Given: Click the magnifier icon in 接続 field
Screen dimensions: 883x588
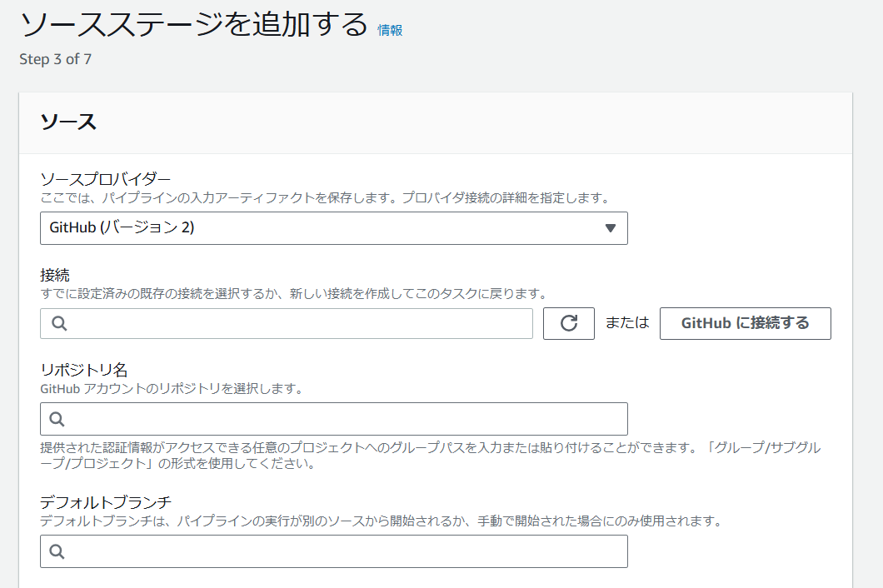Looking at the screenshot, I should (59, 323).
